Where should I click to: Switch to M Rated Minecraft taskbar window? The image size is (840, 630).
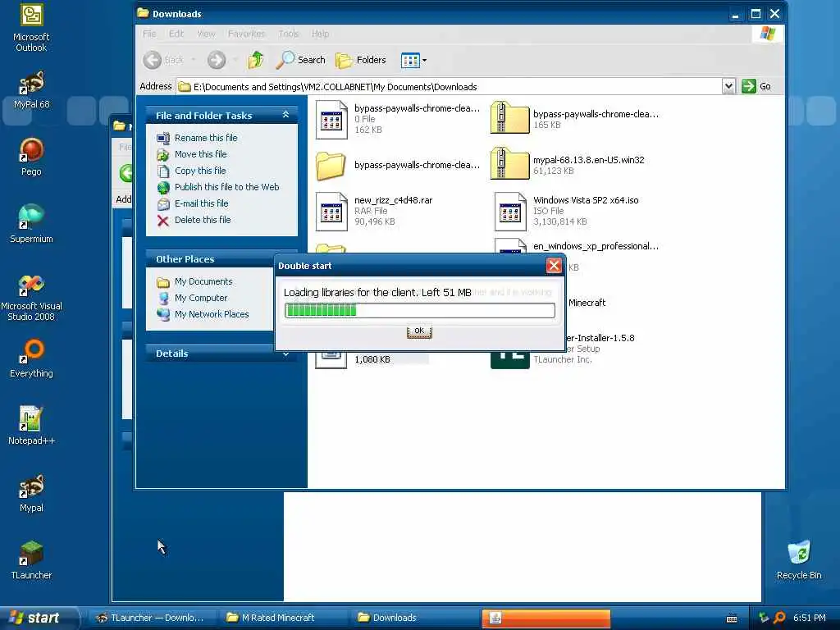pyautogui.click(x=283, y=618)
